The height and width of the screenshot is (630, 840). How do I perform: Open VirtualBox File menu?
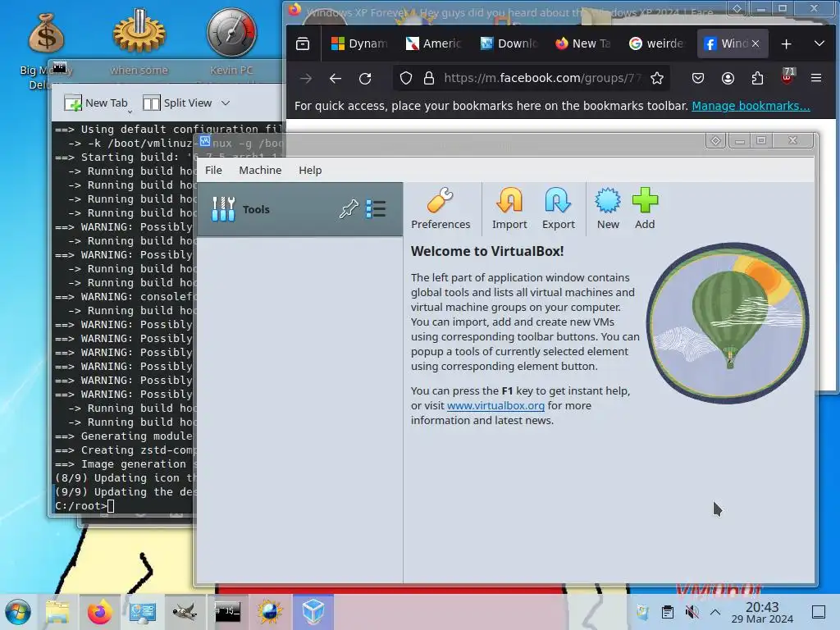pos(213,171)
